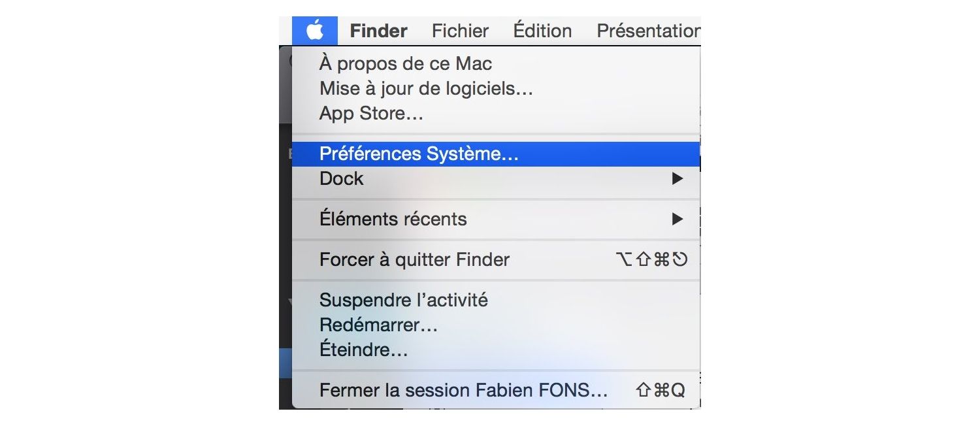This screenshot has width=980, height=426.
Task: Click the Dock submenu arrow
Action: pyautogui.click(x=678, y=178)
